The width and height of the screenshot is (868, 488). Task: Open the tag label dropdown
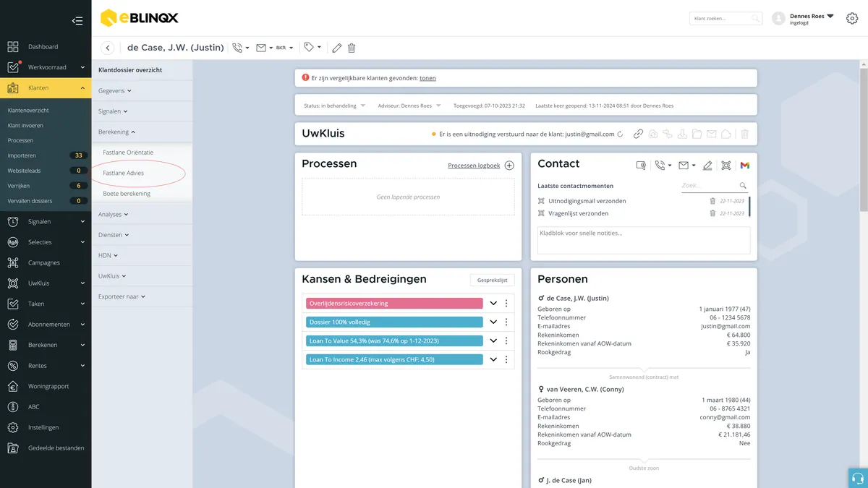coord(312,47)
